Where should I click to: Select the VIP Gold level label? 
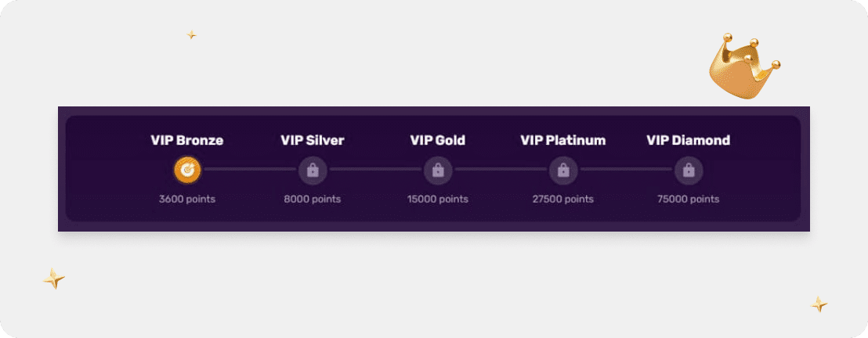(438, 141)
